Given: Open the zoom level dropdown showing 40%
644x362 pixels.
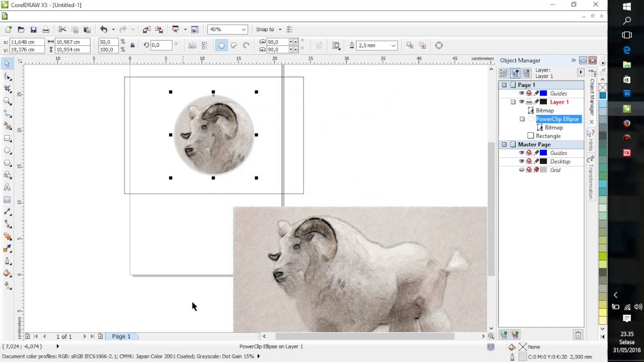Looking at the screenshot, I should pyautogui.click(x=244, y=30).
